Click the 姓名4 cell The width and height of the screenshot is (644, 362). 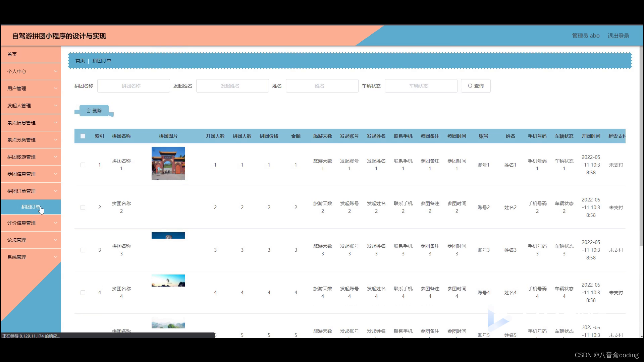pos(511,293)
